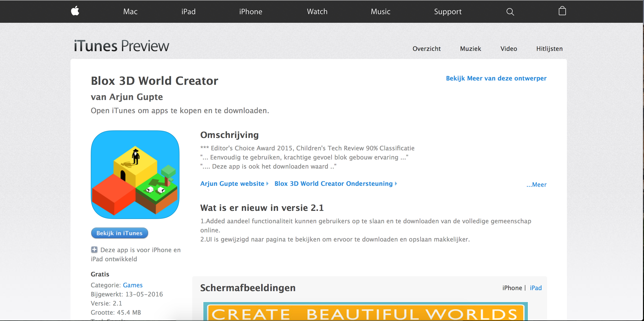Image resolution: width=644 pixels, height=321 pixels.
Task: Open the Overzicht tab
Action: pos(427,48)
